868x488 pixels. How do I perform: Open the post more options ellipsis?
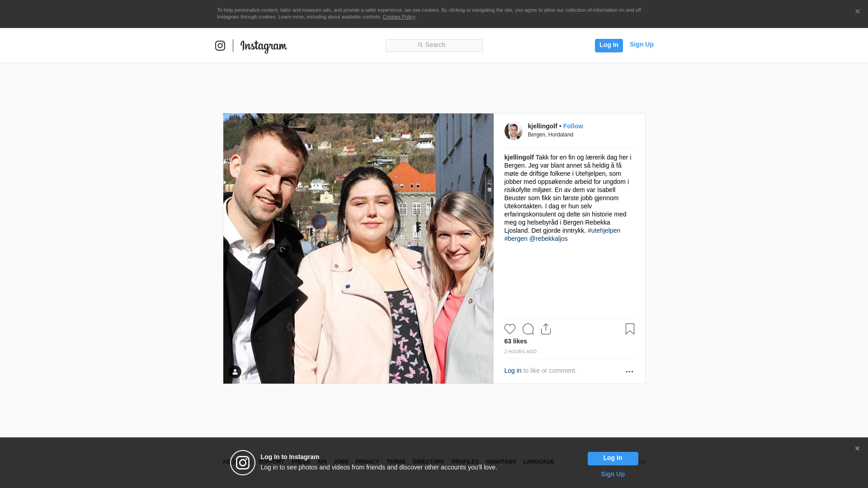point(629,371)
